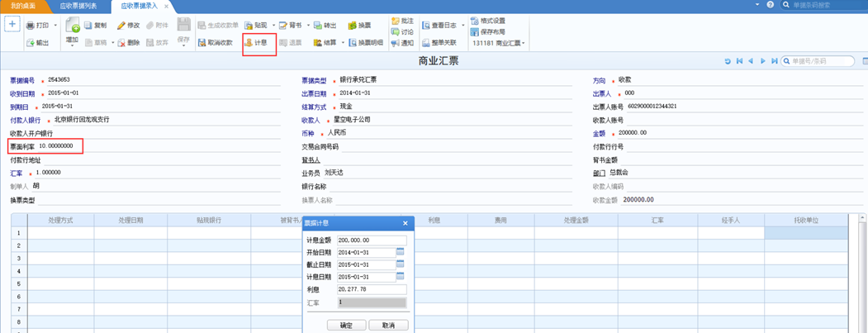
Task: Open calendar picker for 截止日期
Action: tap(401, 264)
